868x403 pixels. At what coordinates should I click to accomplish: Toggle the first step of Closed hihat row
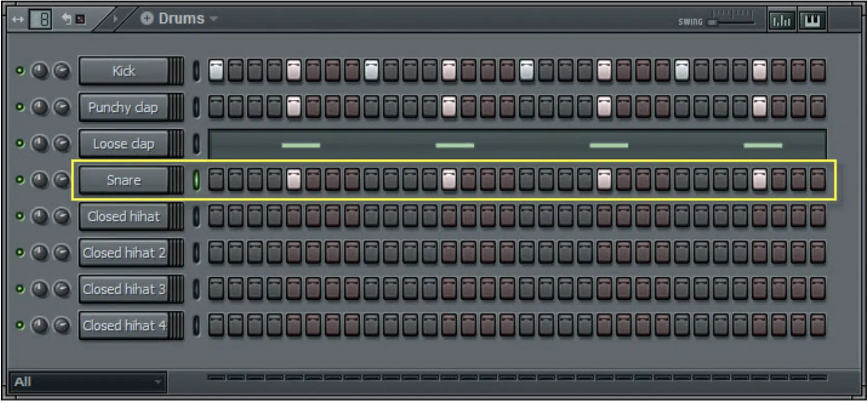[x=216, y=216]
